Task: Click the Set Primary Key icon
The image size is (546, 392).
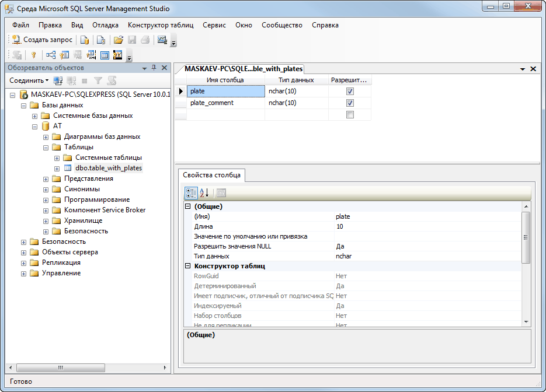Action: pos(34,55)
